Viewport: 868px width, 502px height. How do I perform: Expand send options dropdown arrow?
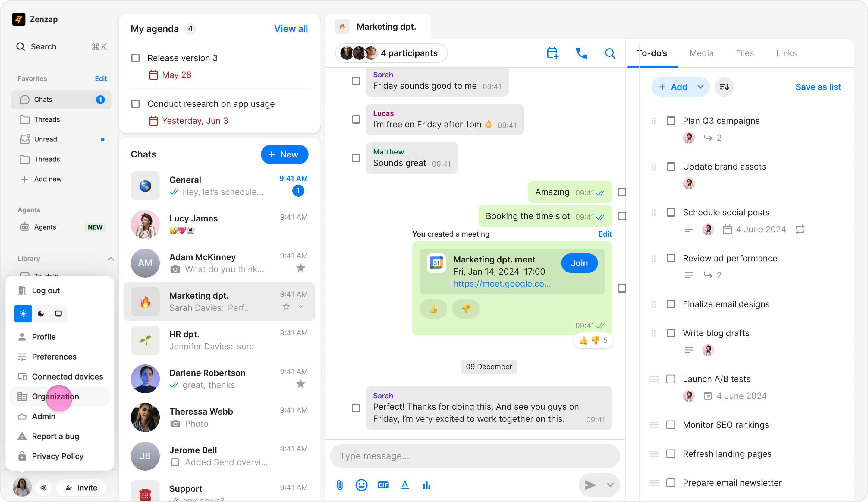click(611, 485)
